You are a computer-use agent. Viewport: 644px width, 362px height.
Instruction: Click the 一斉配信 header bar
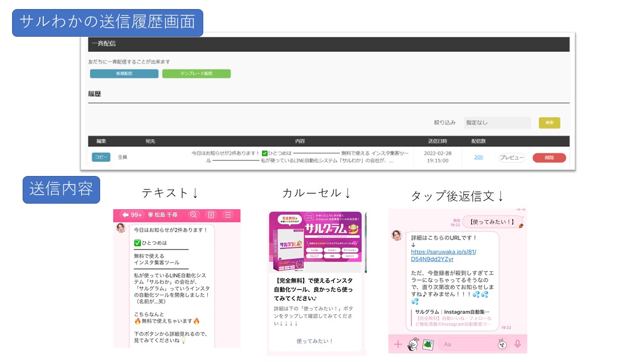pyautogui.click(x=329, y=44)
